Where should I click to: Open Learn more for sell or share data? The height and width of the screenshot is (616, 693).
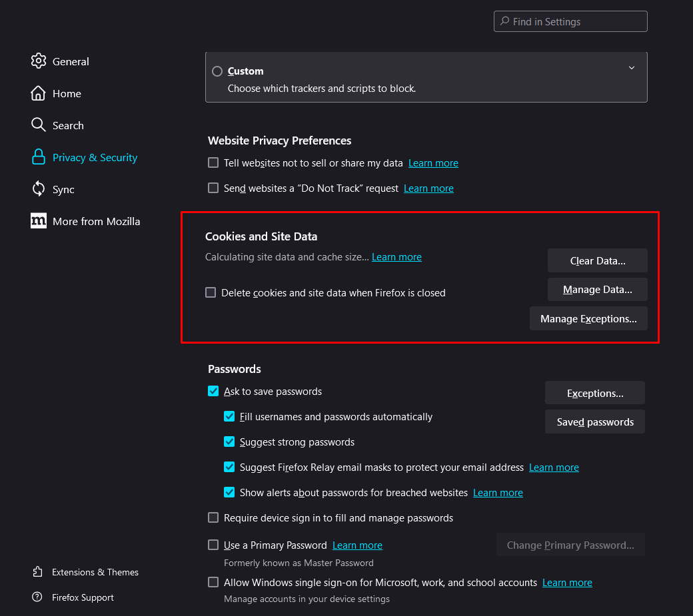click(x=433, y=163)
